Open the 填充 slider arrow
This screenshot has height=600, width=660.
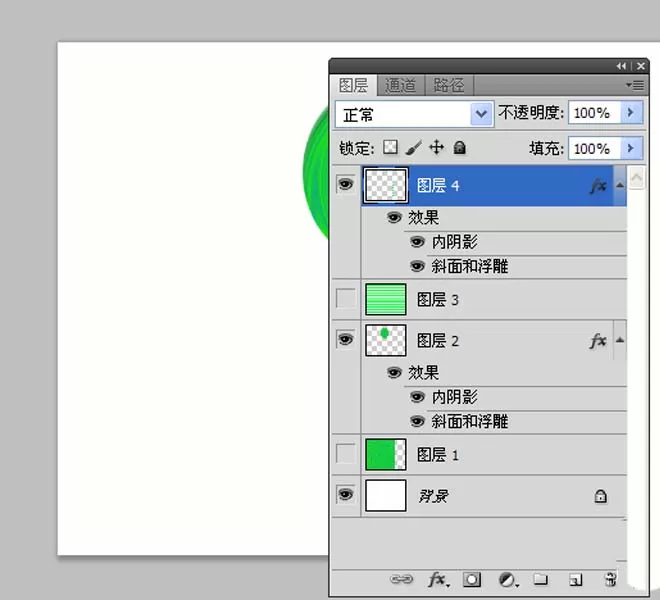coord(631,148)
